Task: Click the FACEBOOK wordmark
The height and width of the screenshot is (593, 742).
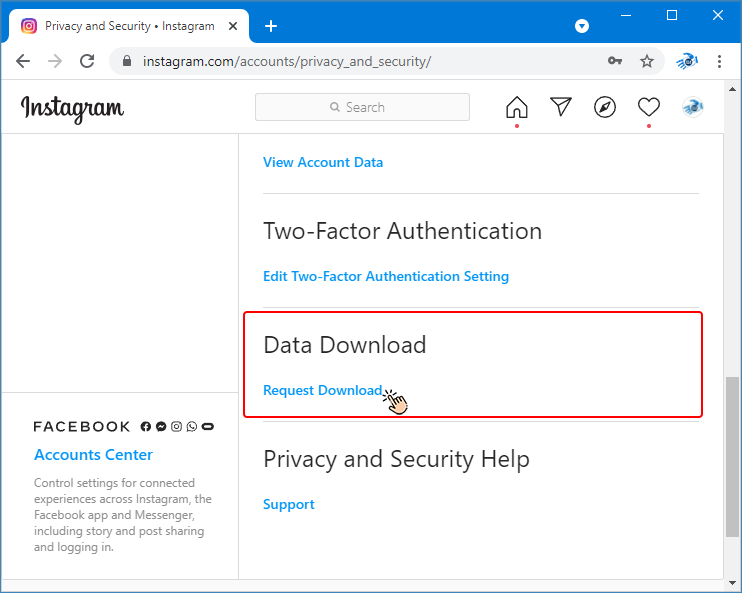Action: tap(82, 427)
